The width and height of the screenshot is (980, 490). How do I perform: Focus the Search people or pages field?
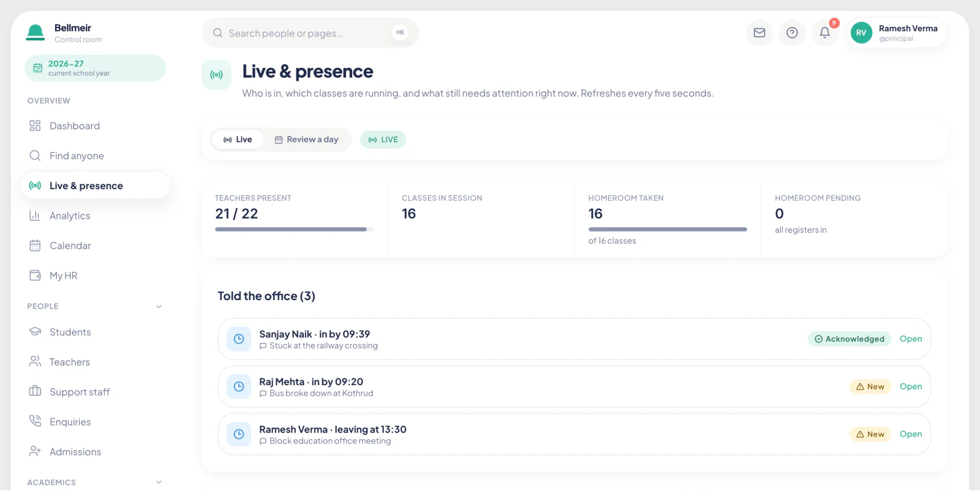(310, 33)
